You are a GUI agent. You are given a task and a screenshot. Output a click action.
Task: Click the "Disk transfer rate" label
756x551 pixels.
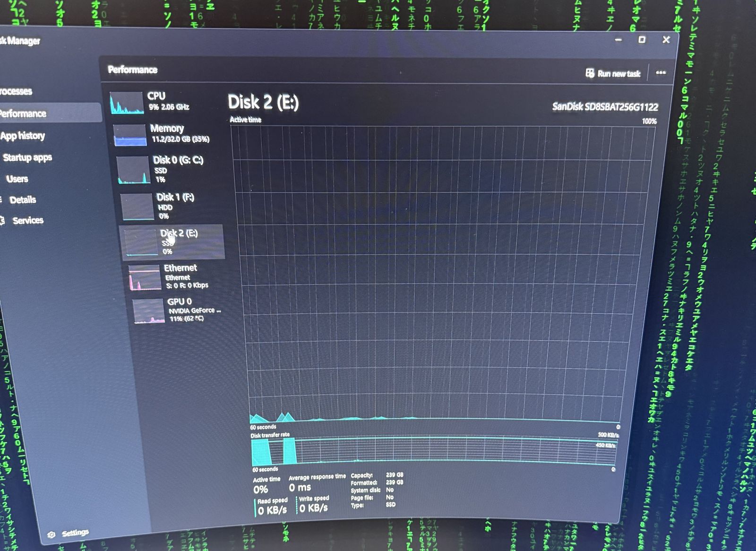pyautogui.click(x=270, y=435)
